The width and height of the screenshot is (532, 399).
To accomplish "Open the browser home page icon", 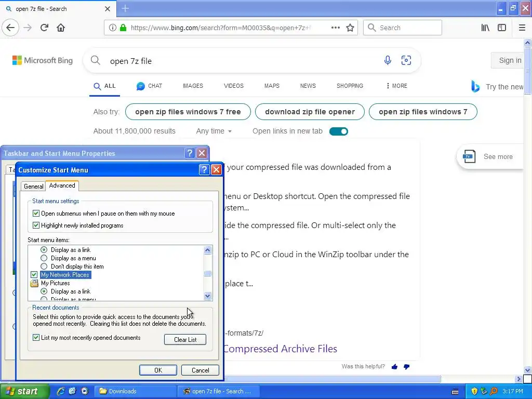I will coord(61,28).
